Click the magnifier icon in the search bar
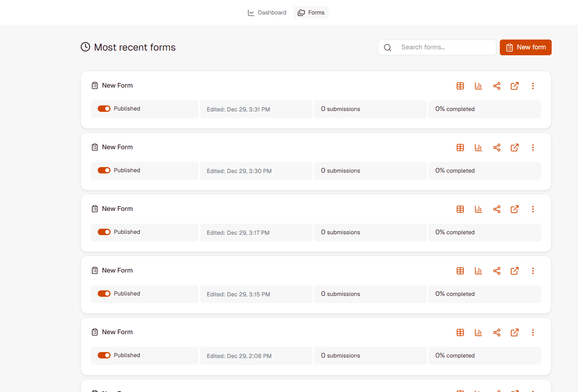 pyautogui.click(x=387, y=48)
